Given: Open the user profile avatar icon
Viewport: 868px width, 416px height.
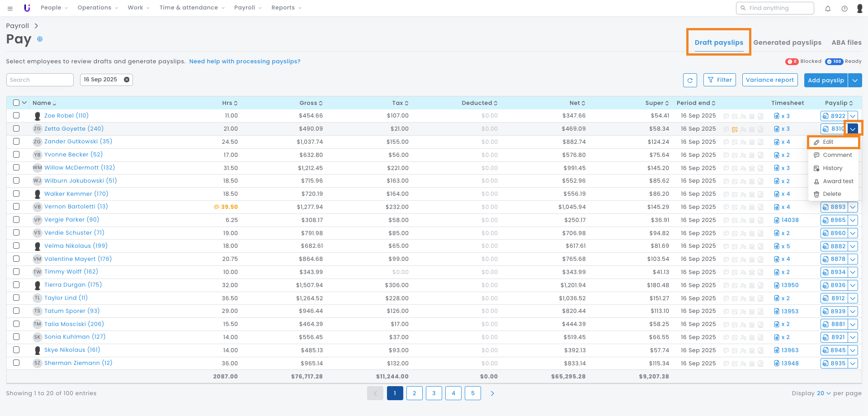Looking at the screenshot, I should [859, 8].
